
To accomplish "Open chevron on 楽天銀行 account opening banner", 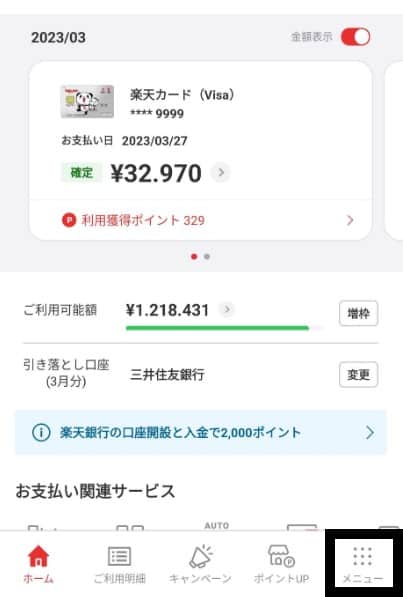I will [x=369, y=433].
